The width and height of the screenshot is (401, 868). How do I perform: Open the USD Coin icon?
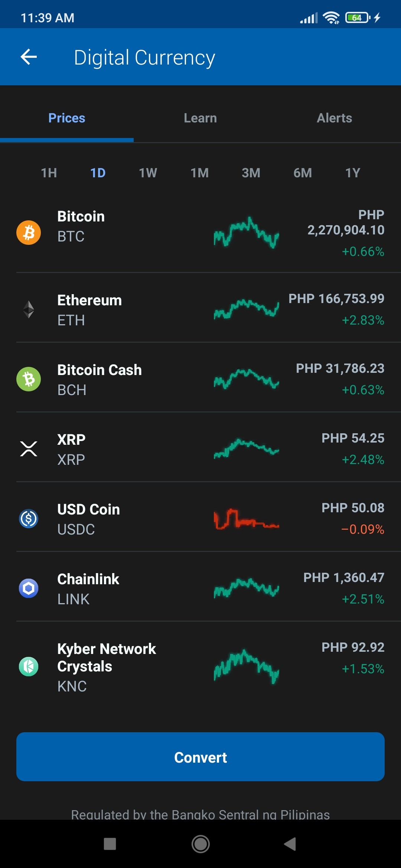[29, 519]
